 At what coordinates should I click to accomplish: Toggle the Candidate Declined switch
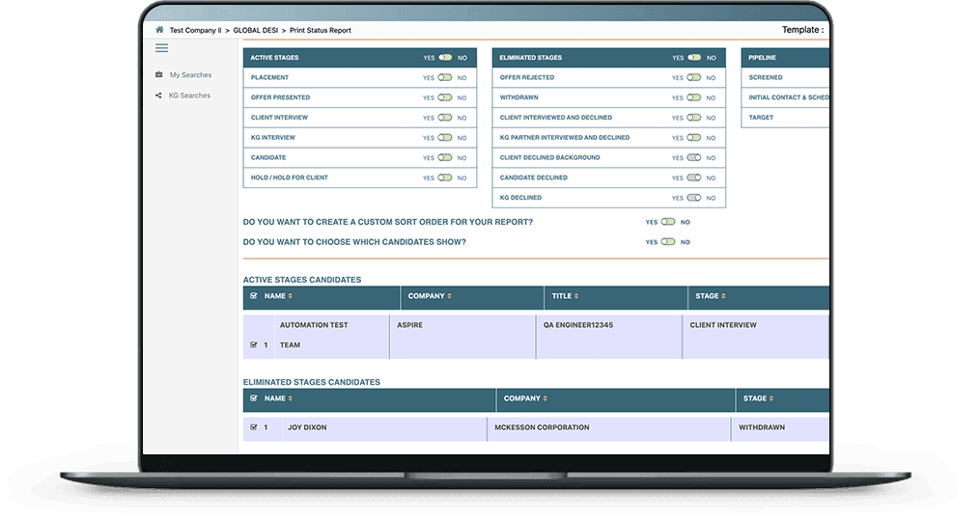click(x=694, y=178)
